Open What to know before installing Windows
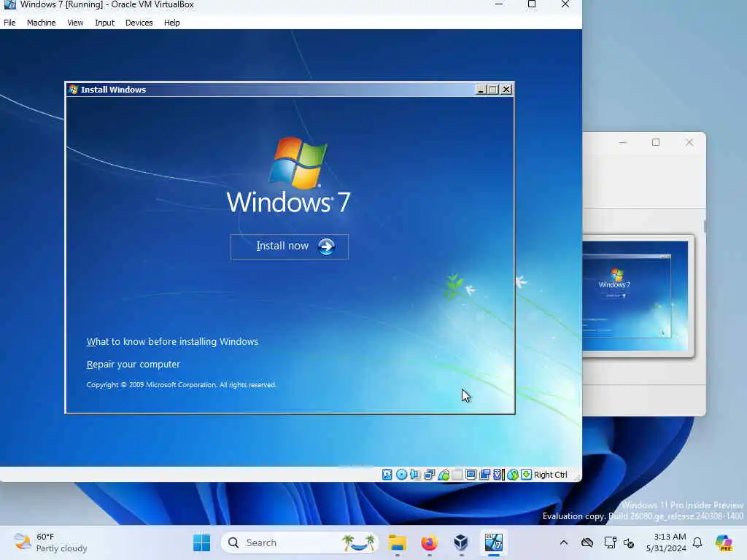This screenshot has width=747, height=560. click(172, 341)
